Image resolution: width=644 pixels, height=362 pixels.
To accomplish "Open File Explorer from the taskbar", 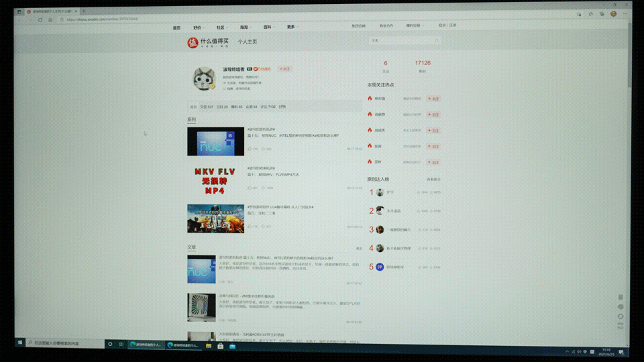I will [209, 346].
